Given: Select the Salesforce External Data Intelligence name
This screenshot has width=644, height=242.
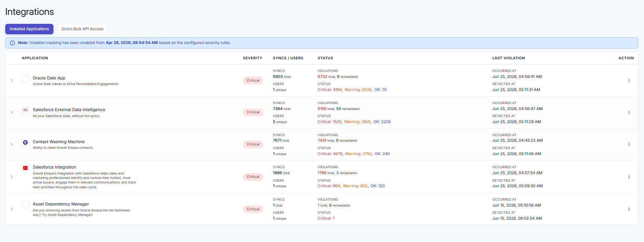Looking at the screenshot, I should tap(69, 110).
